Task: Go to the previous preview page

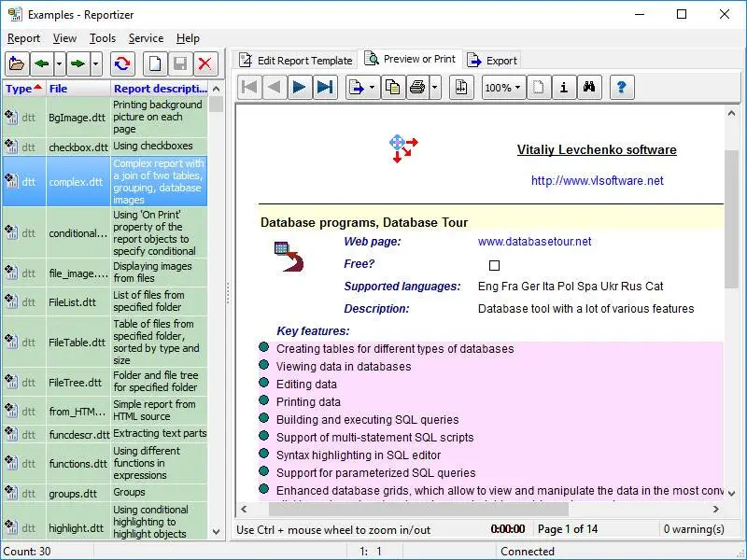Action: pos(275,87)
